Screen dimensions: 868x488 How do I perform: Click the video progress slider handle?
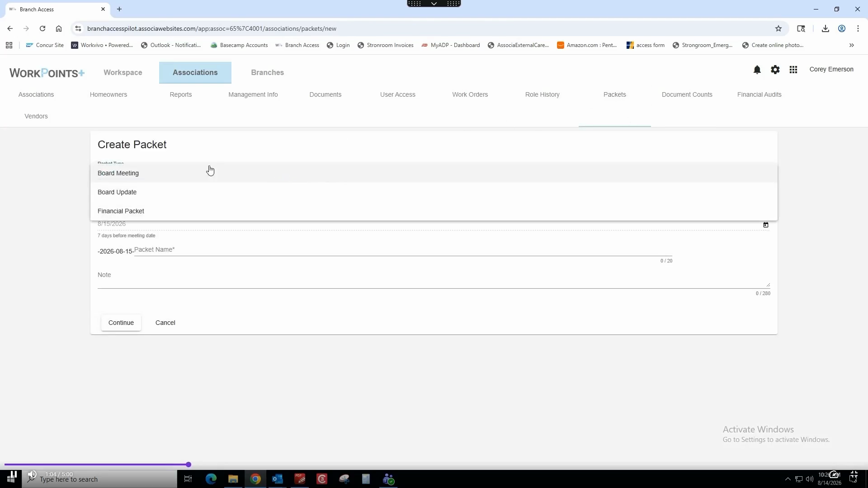(189, 465)
